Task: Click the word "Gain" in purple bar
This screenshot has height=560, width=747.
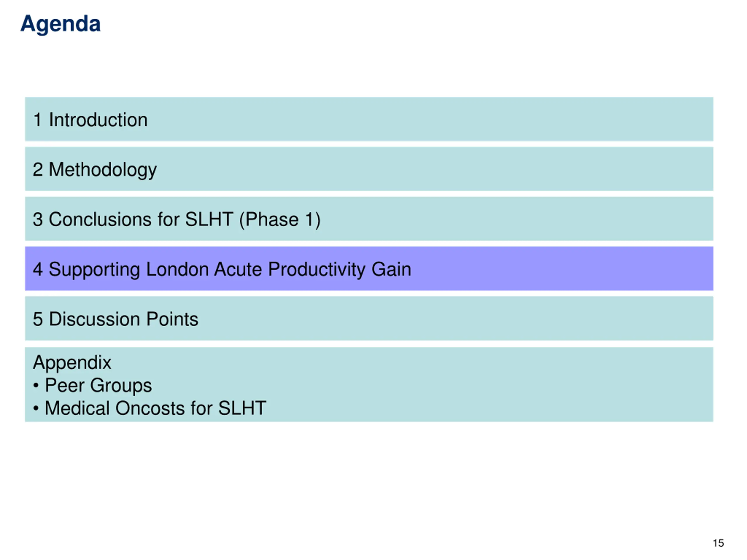Action: pyautogui.click(x=391, y=269)
